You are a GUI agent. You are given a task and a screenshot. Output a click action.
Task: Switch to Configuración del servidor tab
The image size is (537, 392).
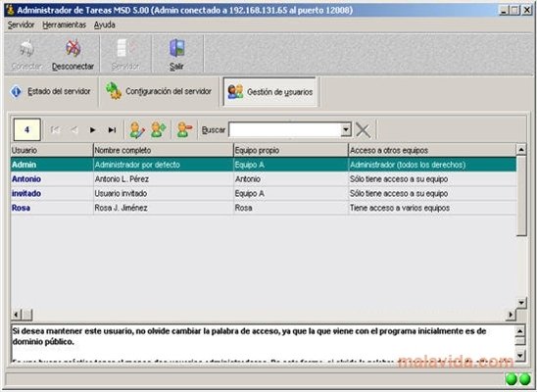point(159,91)
